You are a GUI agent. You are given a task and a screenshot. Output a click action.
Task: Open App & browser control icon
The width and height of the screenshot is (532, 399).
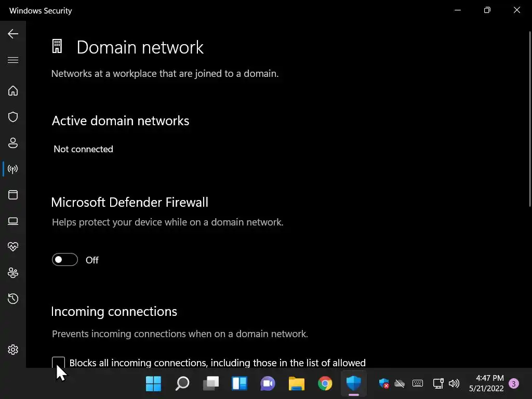(13, 195)
